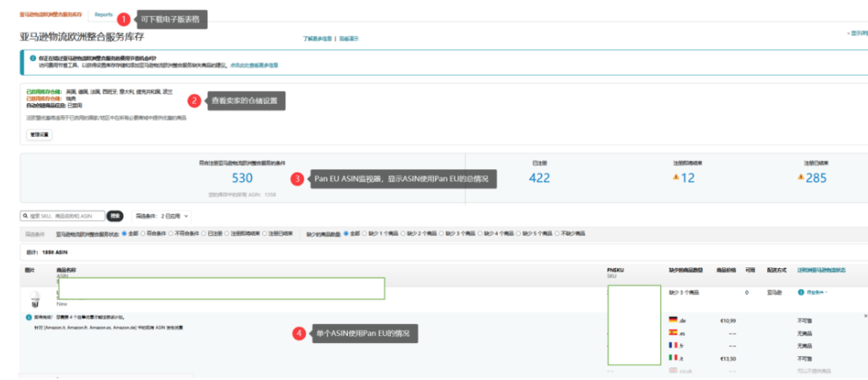Click the magnifier icon in search box
Viewport: 868px width, 380px height.
pos(25,216)
